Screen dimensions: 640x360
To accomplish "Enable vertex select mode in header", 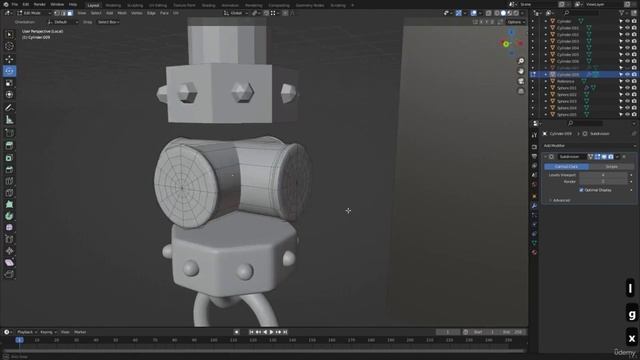I will click(57, 13).
